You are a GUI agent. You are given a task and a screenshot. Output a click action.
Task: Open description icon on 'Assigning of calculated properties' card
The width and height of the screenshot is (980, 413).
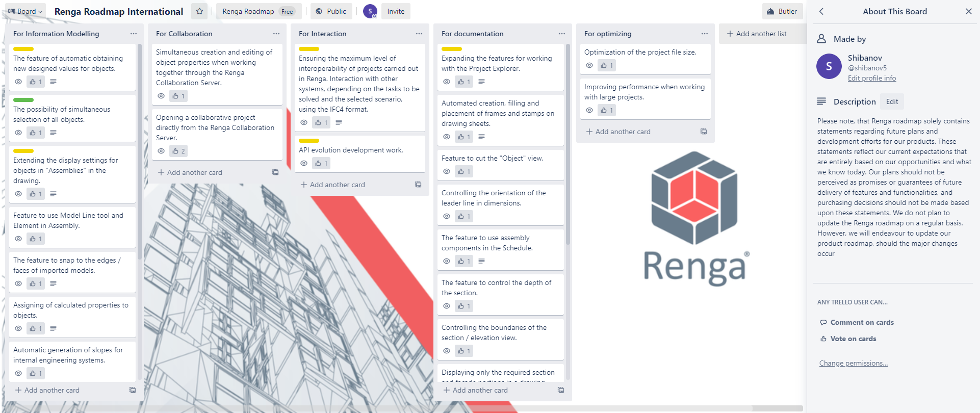point(54,328)
